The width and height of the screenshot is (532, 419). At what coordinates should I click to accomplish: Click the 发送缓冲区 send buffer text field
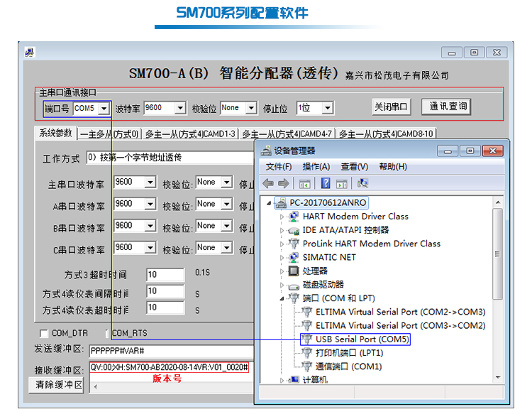tap(170, 351)
